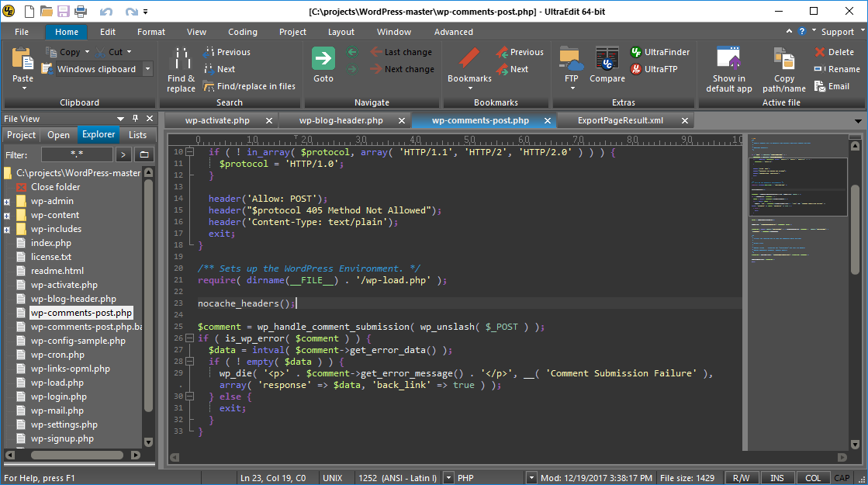Expand the wp-admin folder
The width and height of the screenshot is (868, 485).
[7, 202]
